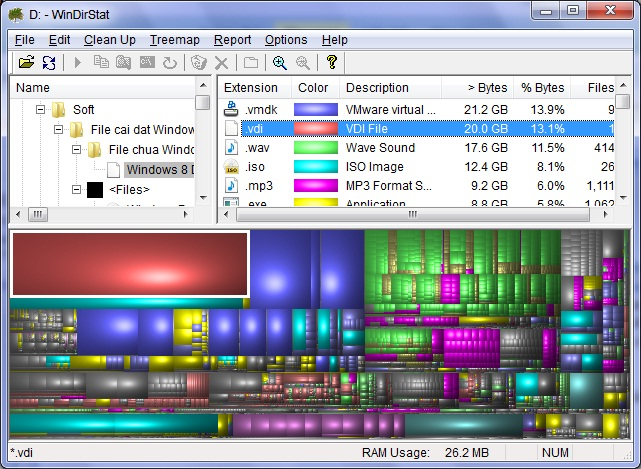Click the tree pane scroll right arrow
Screen dimensions: 641x469
(186, 214)
